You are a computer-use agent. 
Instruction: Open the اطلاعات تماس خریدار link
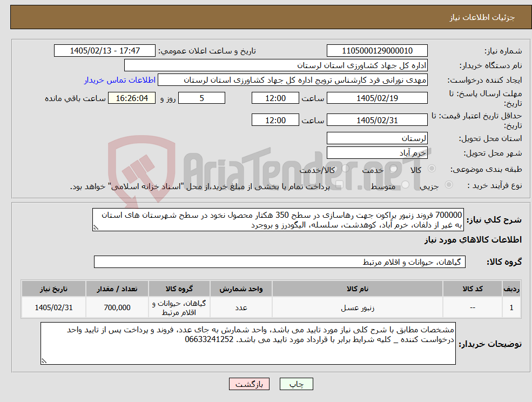click(x=120, y=80)
